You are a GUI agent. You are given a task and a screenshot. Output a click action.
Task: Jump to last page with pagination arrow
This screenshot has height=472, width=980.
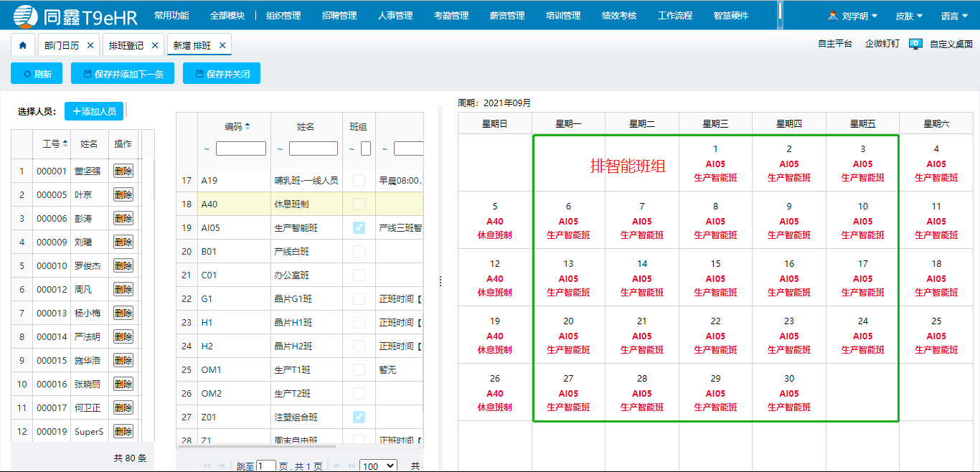point(351,464)
